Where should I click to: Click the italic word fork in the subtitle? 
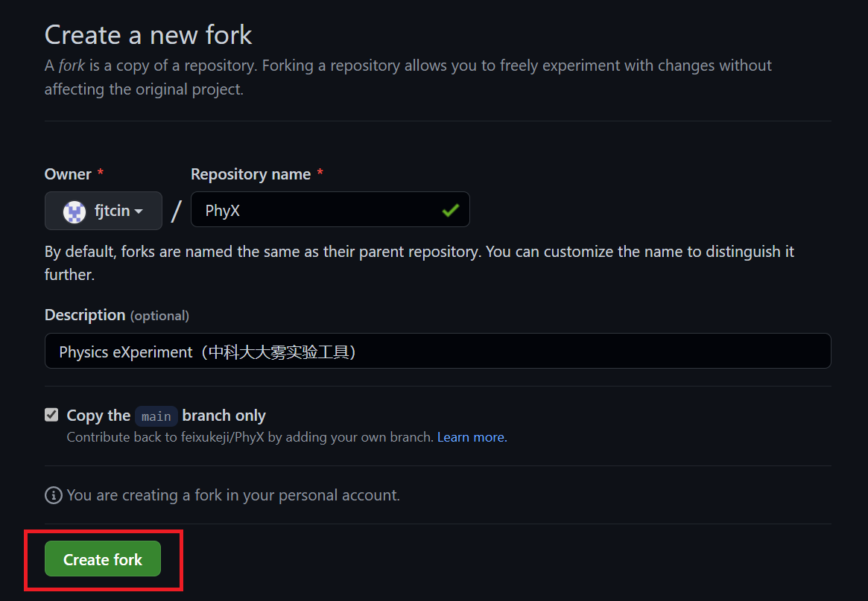(x=72, y=66)
